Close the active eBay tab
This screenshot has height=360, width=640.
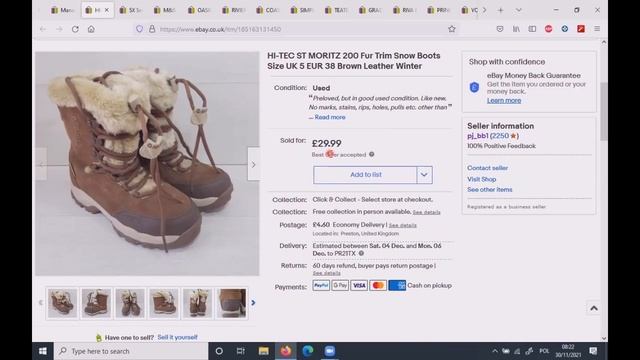point(107,10)
